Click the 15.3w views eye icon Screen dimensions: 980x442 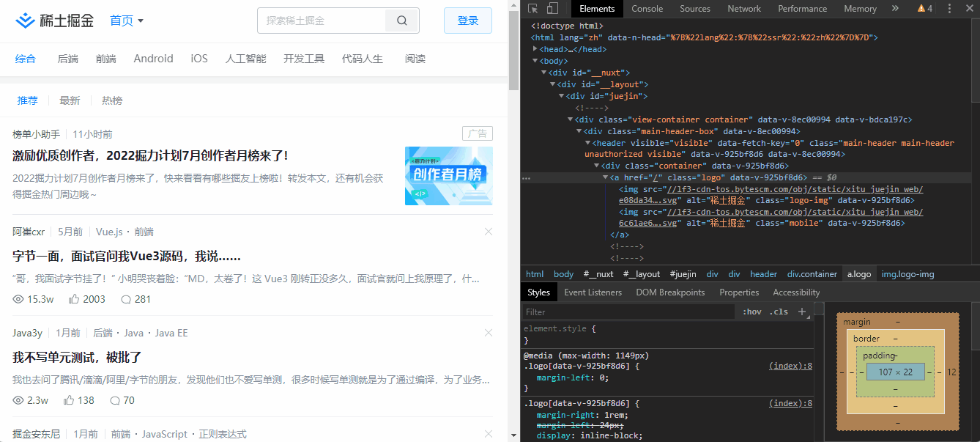coord(18,299)
